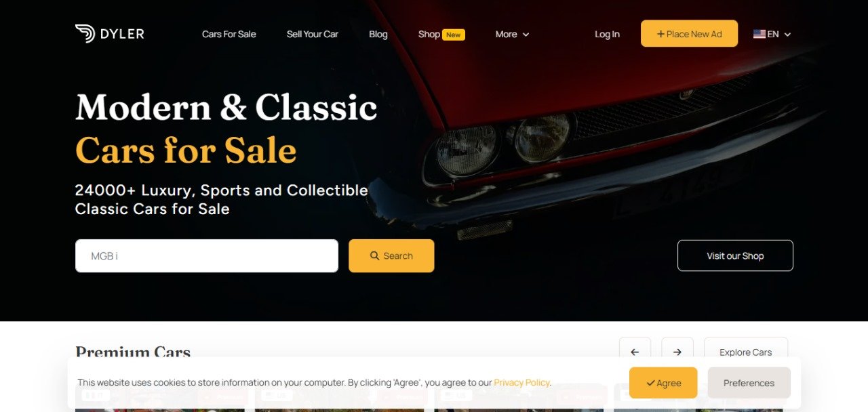Click the checkmark icon on Agree button

click(x=650, y=384)
